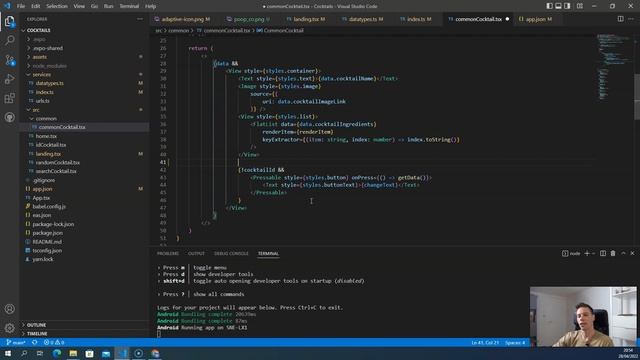Open editor more actions ellipsis

(631, 19)
